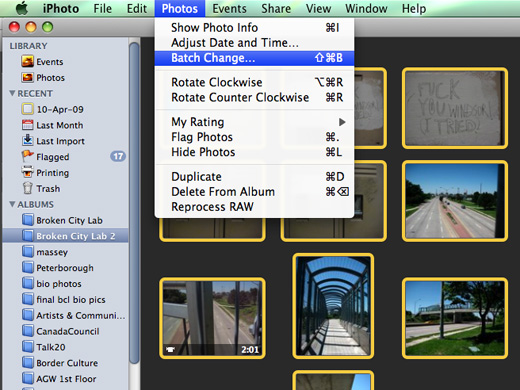Select the 10-Apr-09 event icon
The width and height of the screenshot is (520, 390).
pos(27,109)
